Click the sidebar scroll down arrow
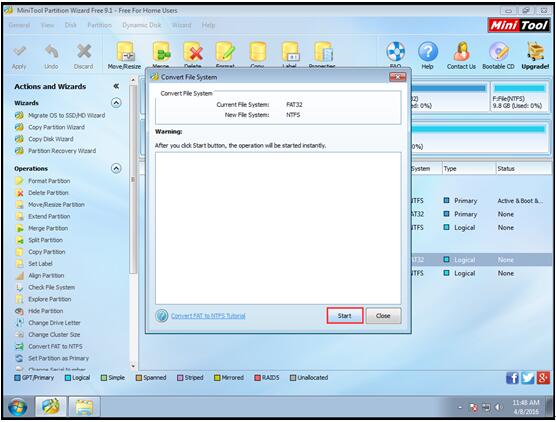The width and height of the screenshot is (556, 422). tap(133, 366)
